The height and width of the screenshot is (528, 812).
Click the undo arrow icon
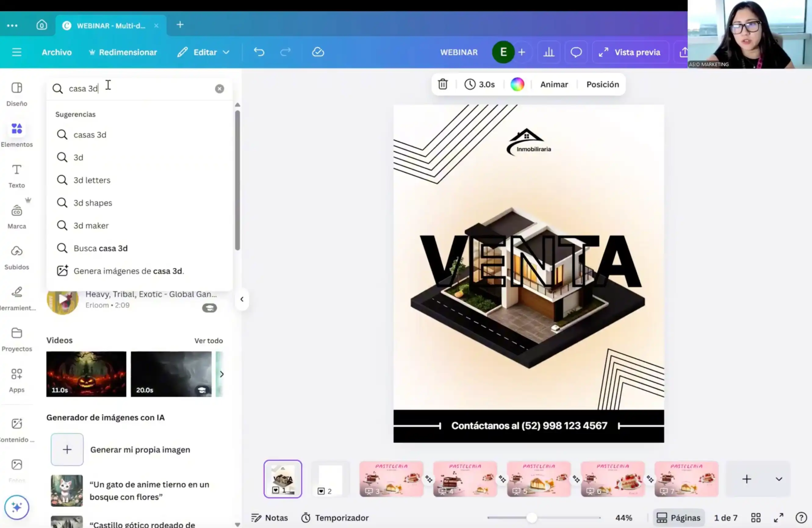point(259,52)
